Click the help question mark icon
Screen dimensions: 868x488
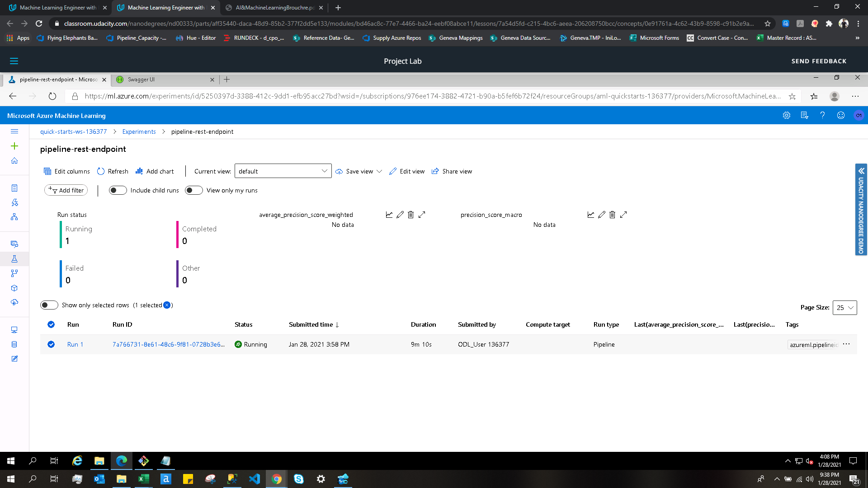click(822, 116)
